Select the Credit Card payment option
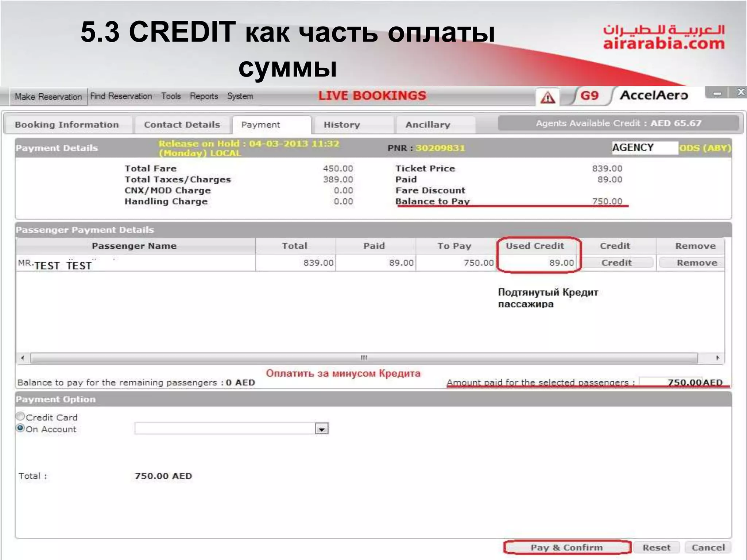Screen dimensions: 747x560 point(20,416)
